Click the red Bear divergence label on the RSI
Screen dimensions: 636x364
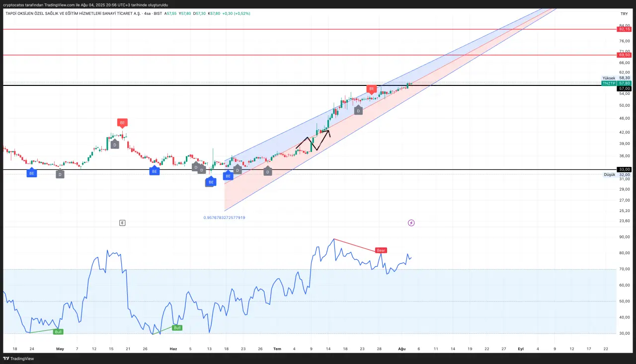coord(381,250)
